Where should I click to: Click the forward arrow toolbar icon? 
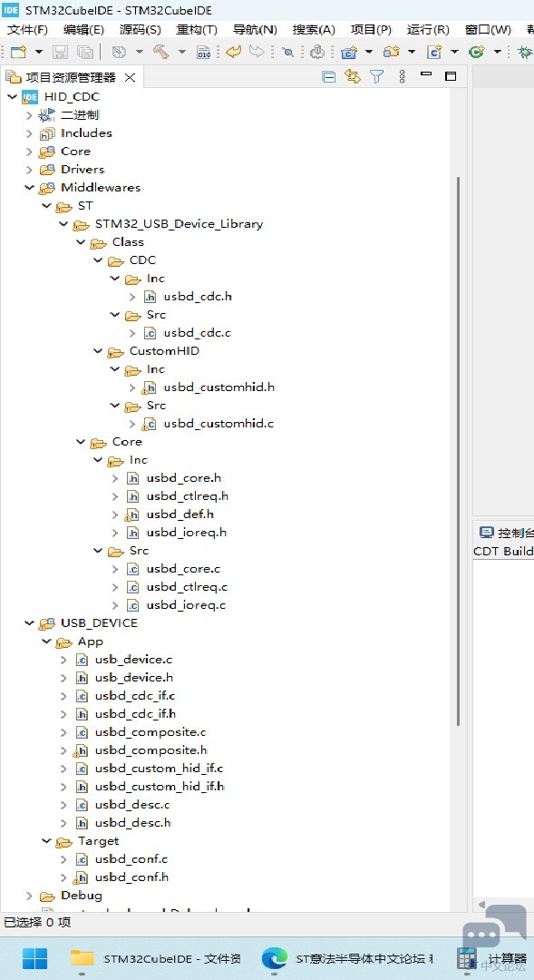(x=257, y=52)
